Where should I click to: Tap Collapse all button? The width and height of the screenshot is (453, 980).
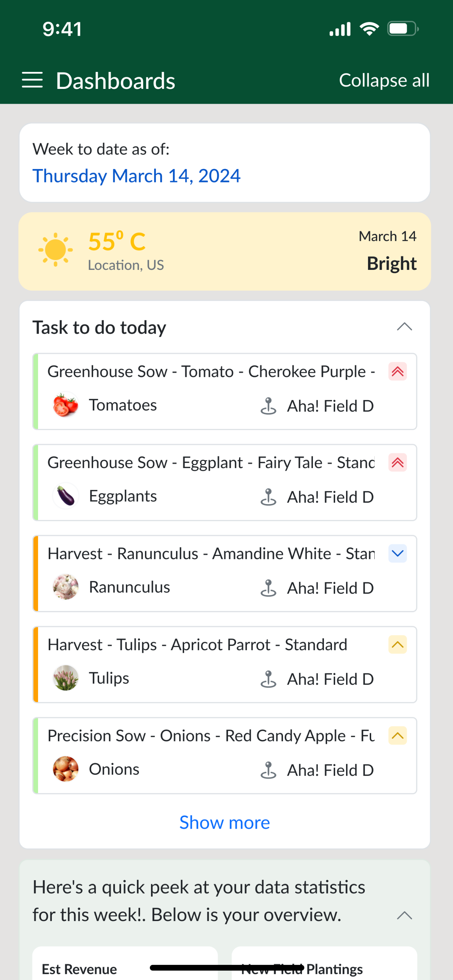(x=384, y=80)
